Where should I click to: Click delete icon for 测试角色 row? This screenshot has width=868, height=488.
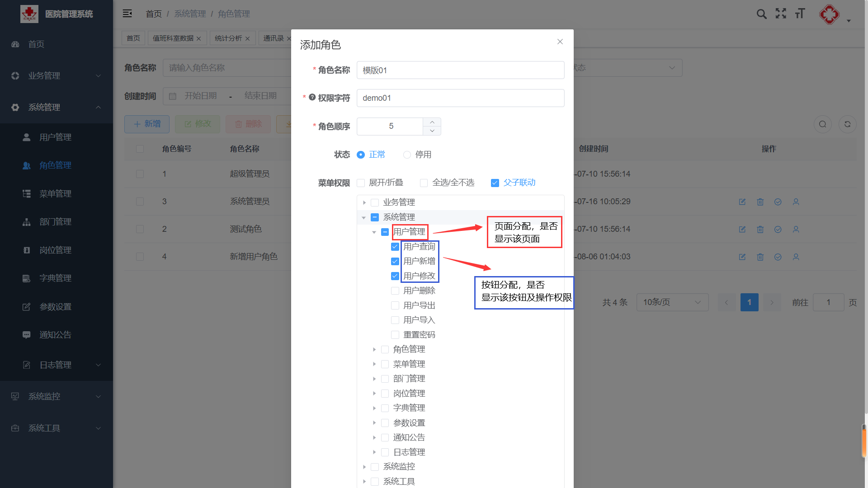(x=760, y=230)
